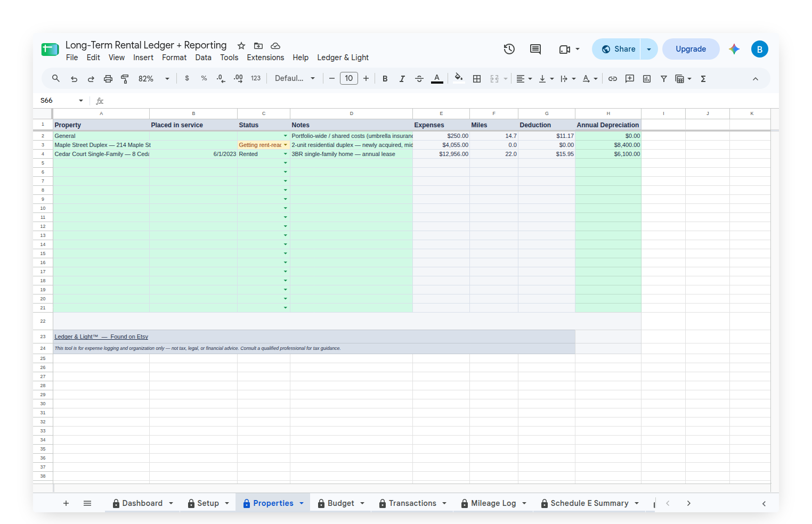Star this spreadsheet document
Image resolution: width=812 pixels, height=524 pixels.
click(x=241, y=46)
